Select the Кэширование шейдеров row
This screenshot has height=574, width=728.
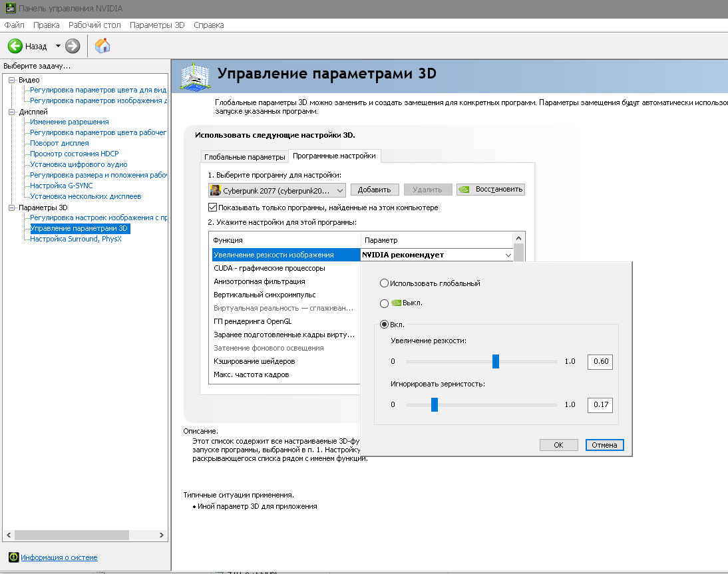(286, 361)
